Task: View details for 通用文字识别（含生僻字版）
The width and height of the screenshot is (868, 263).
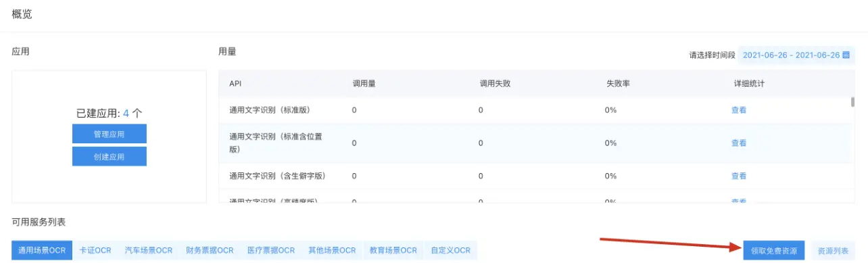Action: 738,176
